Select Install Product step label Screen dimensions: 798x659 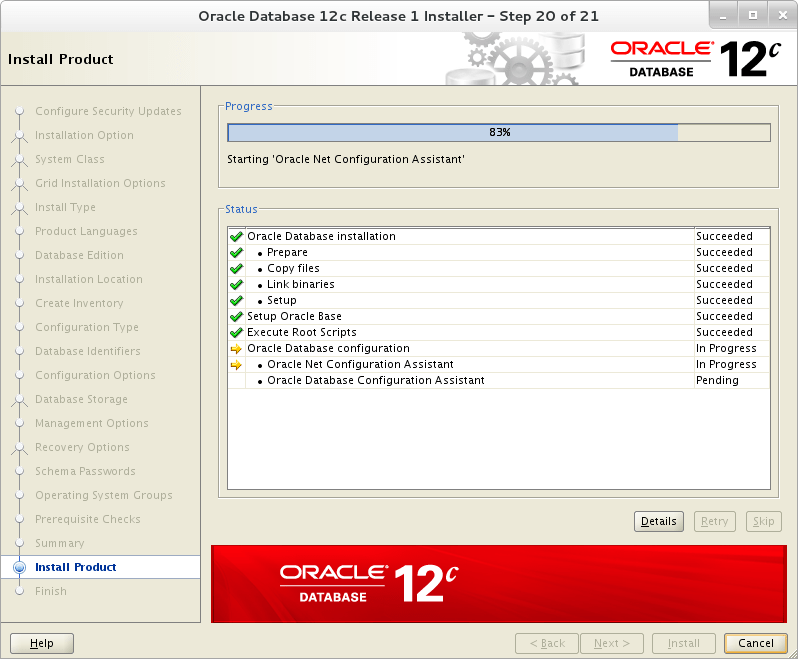(75, 567)
